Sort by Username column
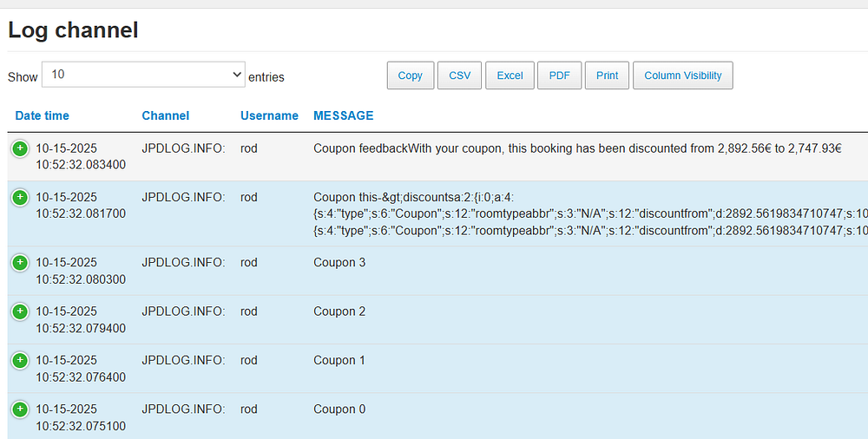Viewport: 868px width, 439px height. (269, 115)
